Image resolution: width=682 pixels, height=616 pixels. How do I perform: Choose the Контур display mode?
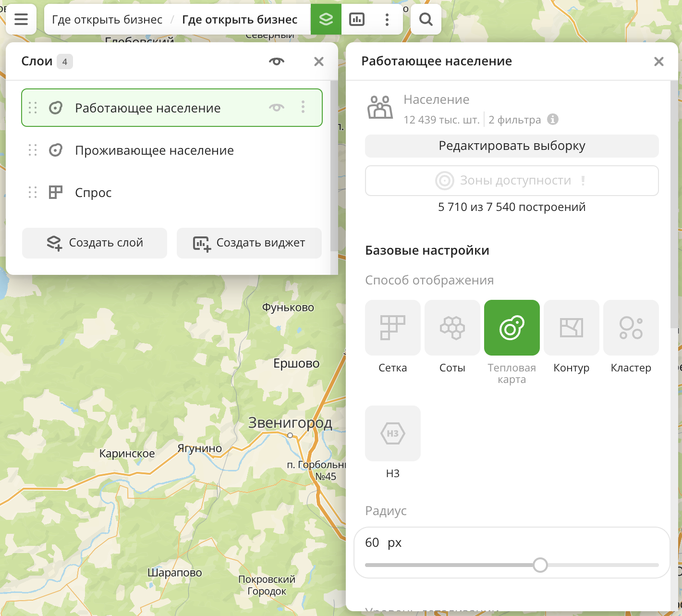[571, 328]
